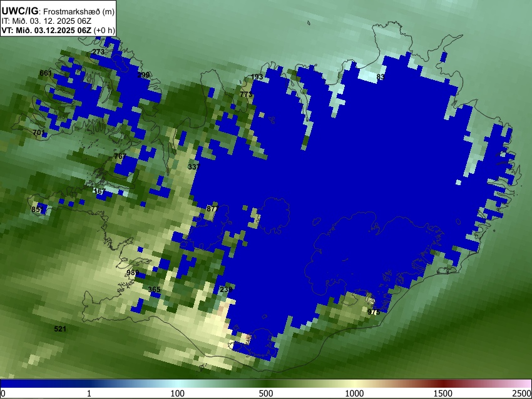This screenshot has height=399, width=532.
Task: Click the map value '83'
Action: pyautogui.click(x=381, y=77)
